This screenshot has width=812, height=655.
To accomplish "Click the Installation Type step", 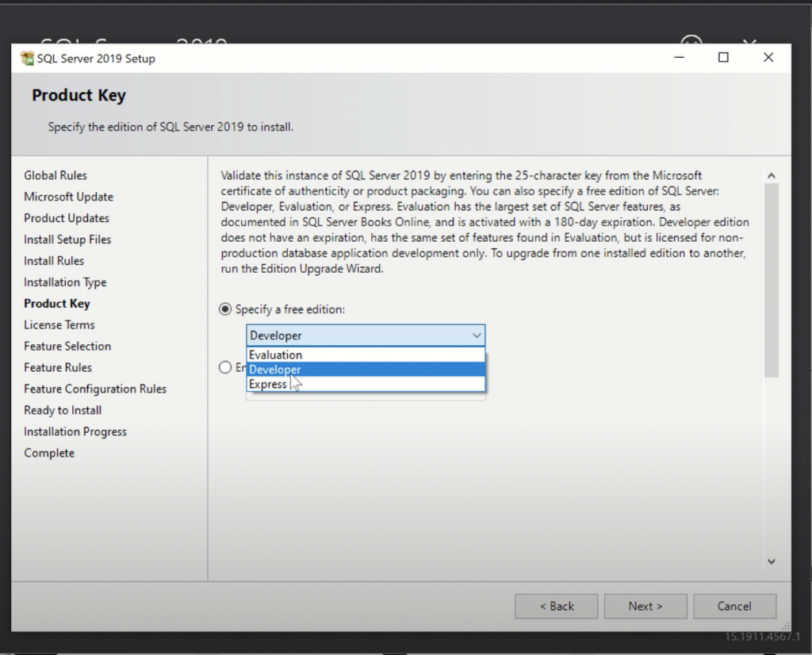I will click(x=65, y=282).
